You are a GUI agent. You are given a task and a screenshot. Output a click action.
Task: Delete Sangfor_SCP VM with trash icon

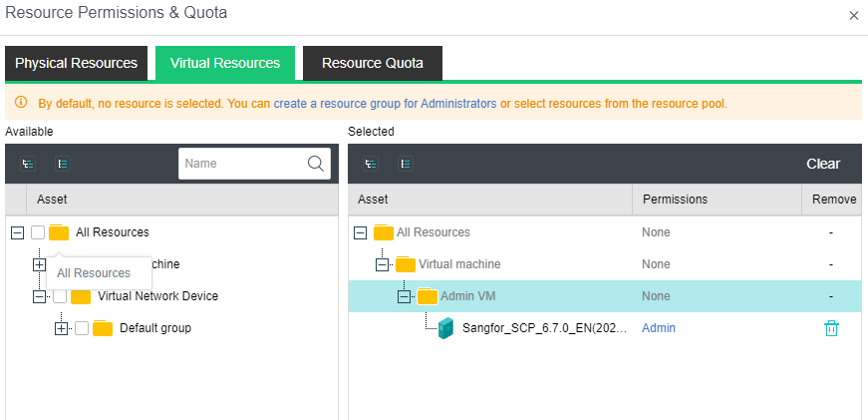pyautogui.click(x=831, y=328)
